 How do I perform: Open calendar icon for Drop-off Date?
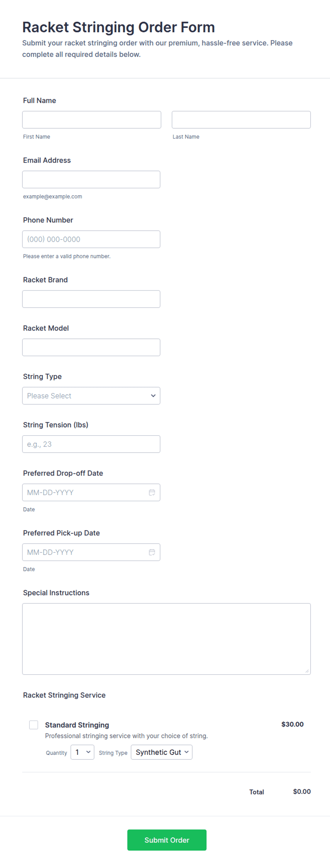click(x=152, y=492)
